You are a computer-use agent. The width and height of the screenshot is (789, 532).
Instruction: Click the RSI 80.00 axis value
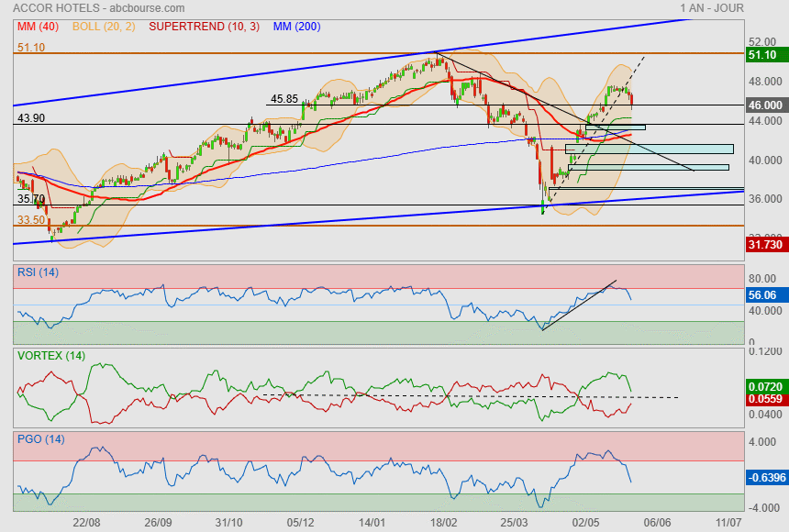(762, 278)
